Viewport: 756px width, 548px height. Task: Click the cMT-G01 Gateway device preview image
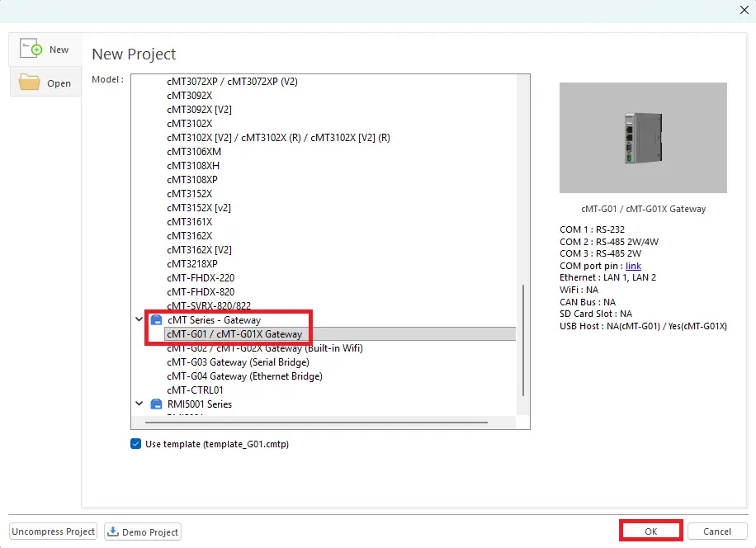643,138
